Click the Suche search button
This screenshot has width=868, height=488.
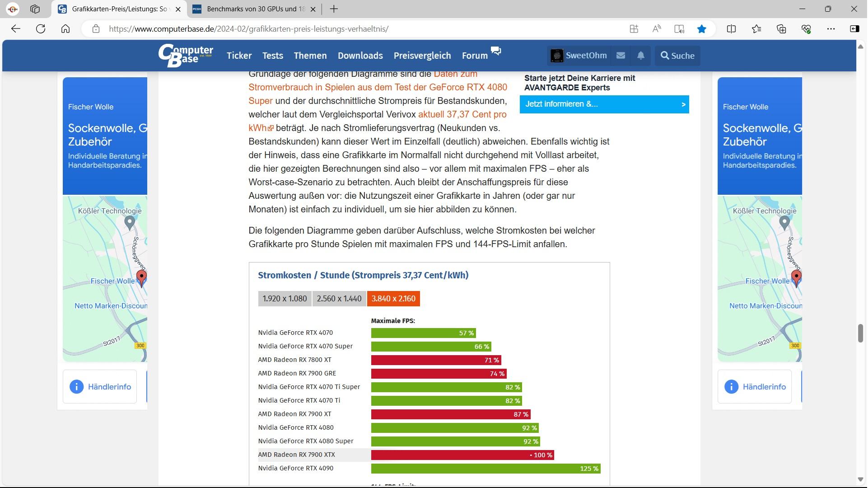pyautogui.click(x=677, y=56)
